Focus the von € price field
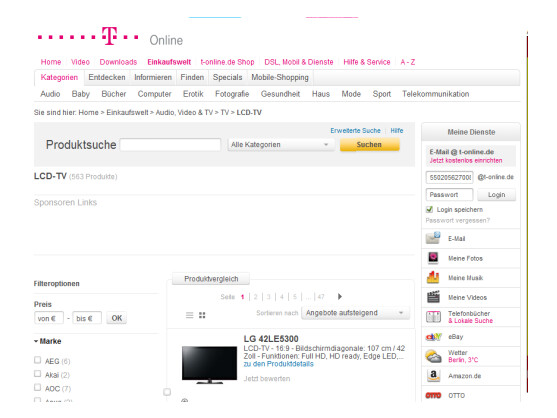This screenshot has height=418, width=557. click(49, 318)
